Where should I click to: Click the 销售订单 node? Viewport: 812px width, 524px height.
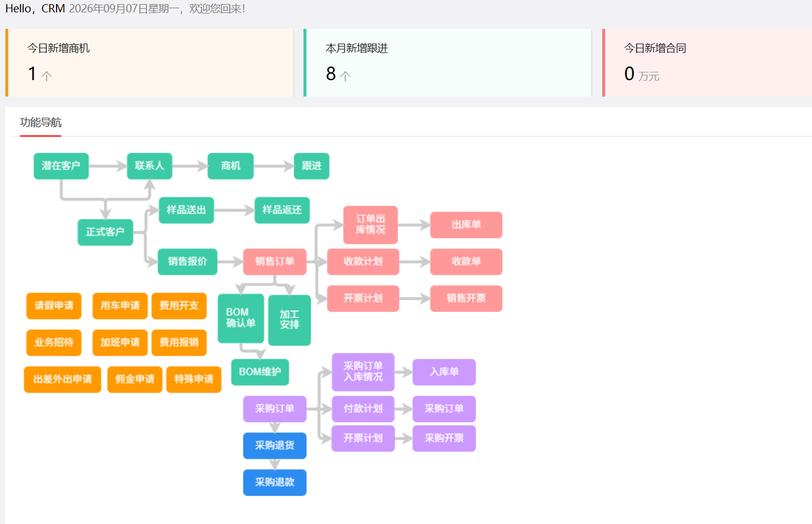(275, 261)
